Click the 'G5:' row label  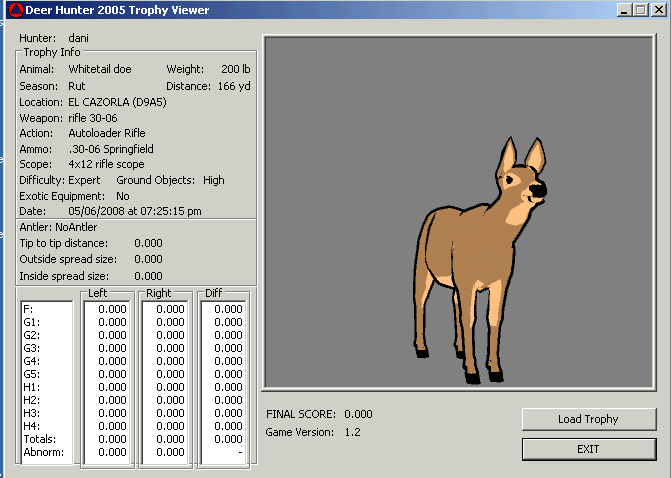32,374
